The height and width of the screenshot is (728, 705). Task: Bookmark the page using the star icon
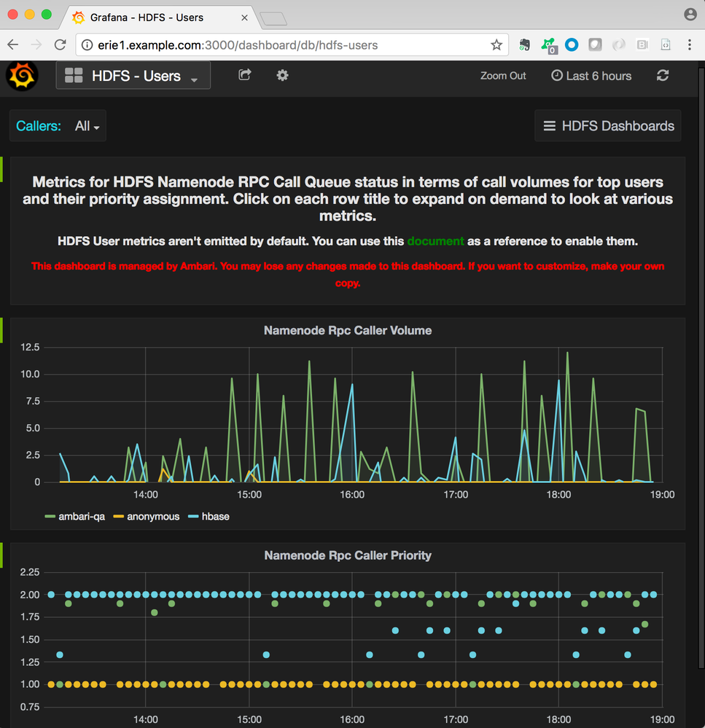point(496,44)
